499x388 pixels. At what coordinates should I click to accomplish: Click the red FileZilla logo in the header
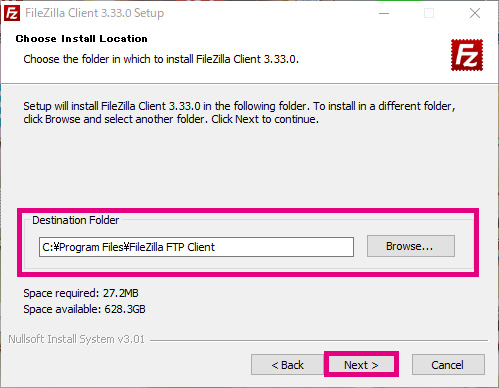coord(467,55)
